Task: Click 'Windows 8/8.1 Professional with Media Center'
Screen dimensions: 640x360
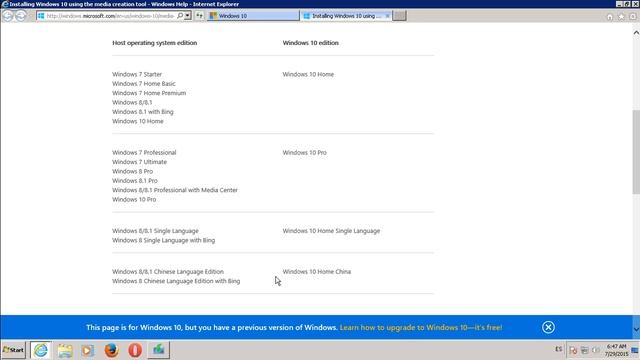Action: point(175,190)
